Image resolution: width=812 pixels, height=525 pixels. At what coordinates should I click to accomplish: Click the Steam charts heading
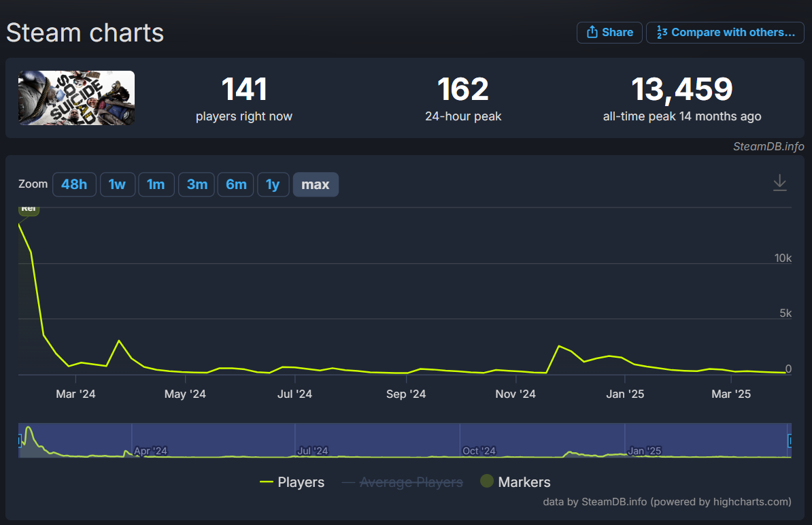pyautogui.click(x=85, y=33)
